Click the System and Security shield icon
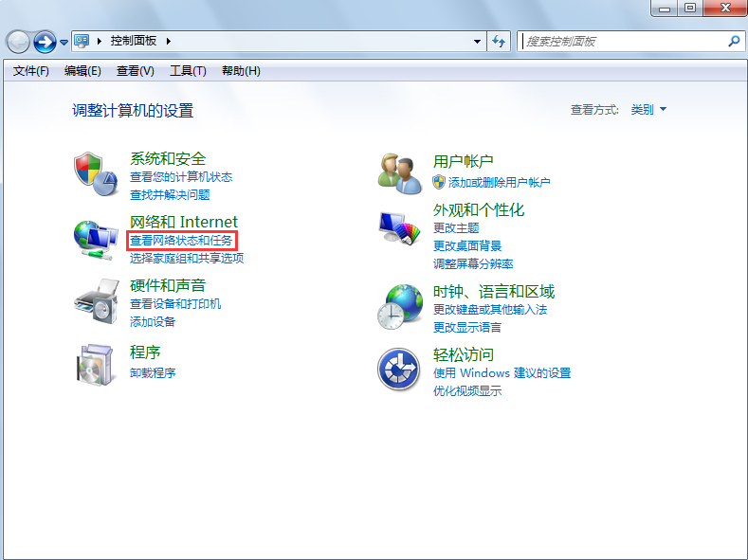The width and height of the screenshot is (748, 560). click(96, 173)
